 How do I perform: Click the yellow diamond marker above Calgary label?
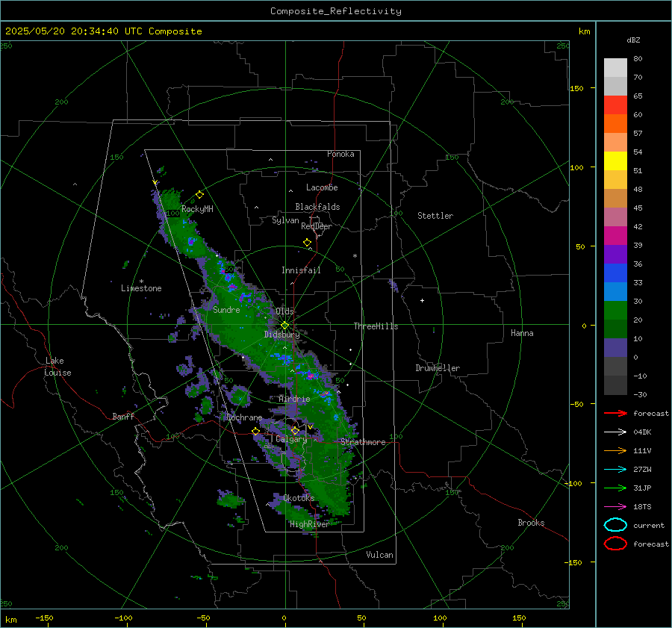295,430
